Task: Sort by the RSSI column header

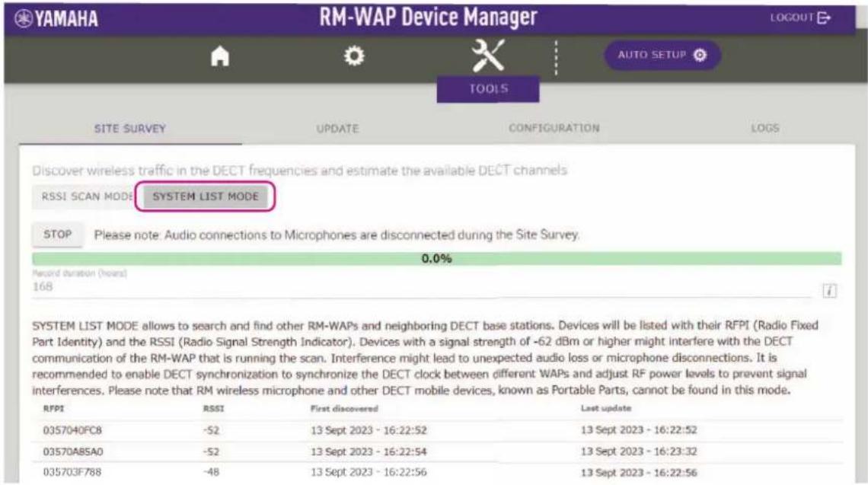Action: pos(214,409)
